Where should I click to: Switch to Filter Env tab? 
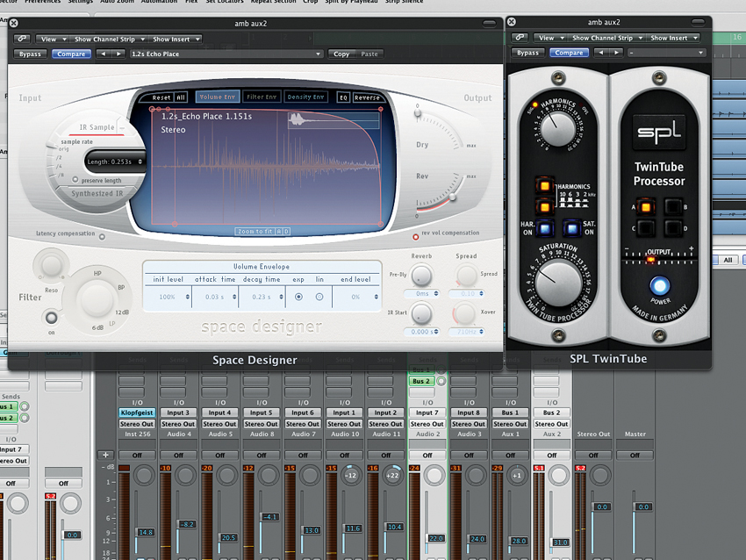[262, 97]
